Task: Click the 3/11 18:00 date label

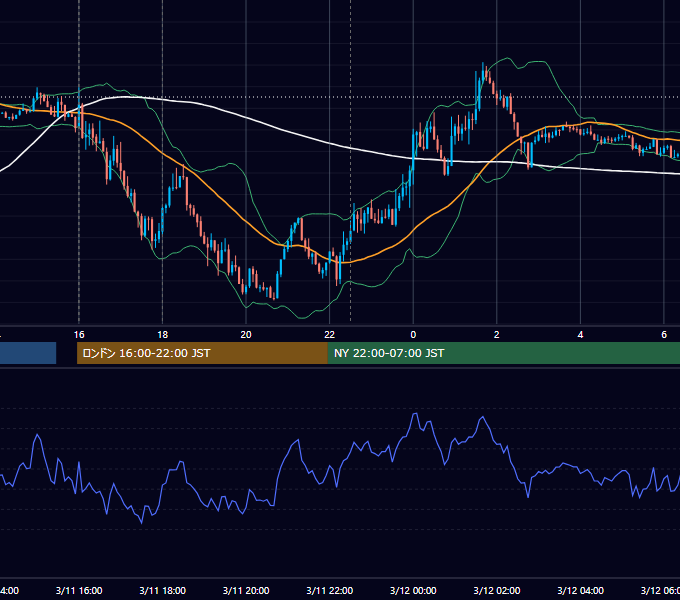Action: (x=163, y=591)
